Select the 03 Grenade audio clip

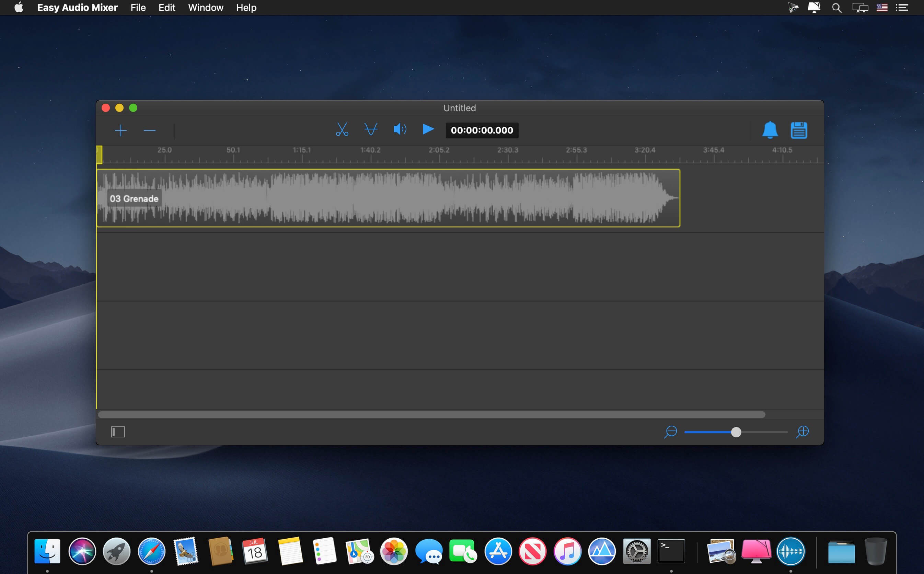pyautogui.click(x=388, y=198)
